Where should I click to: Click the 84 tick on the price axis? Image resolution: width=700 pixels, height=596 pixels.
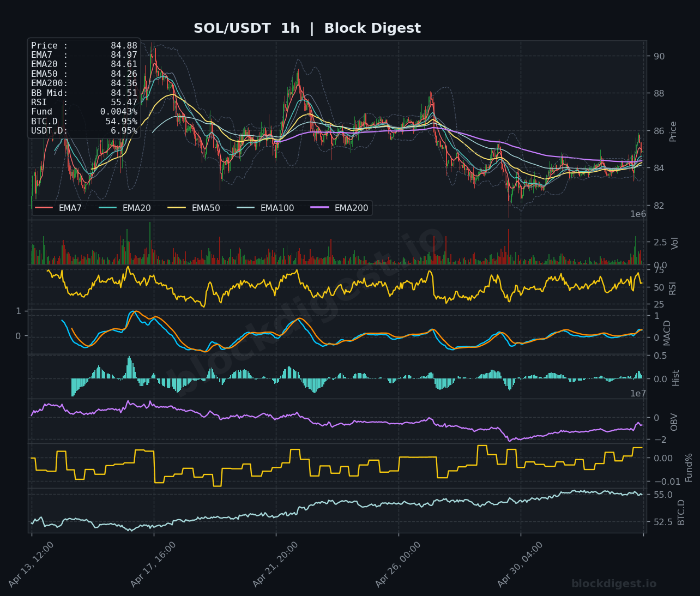point(659,168)
